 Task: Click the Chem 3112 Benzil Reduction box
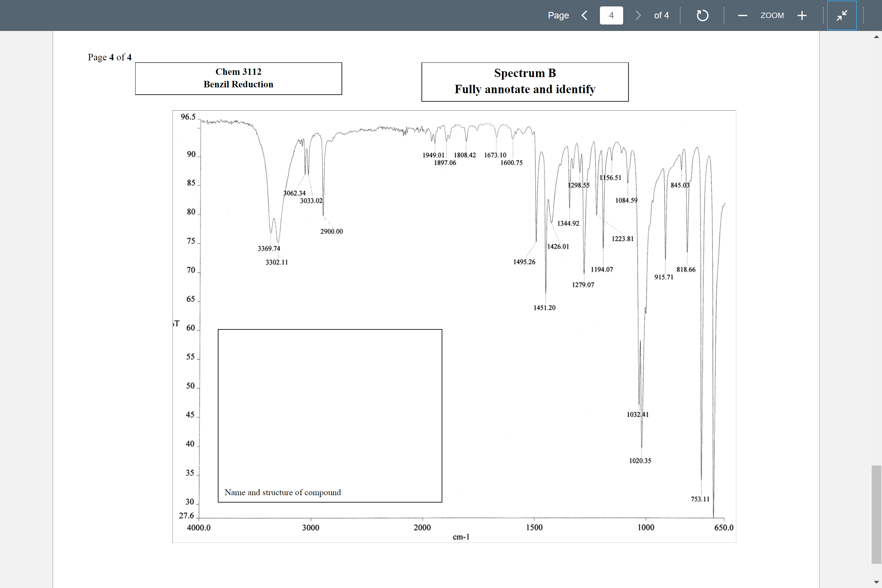(239, 78)
